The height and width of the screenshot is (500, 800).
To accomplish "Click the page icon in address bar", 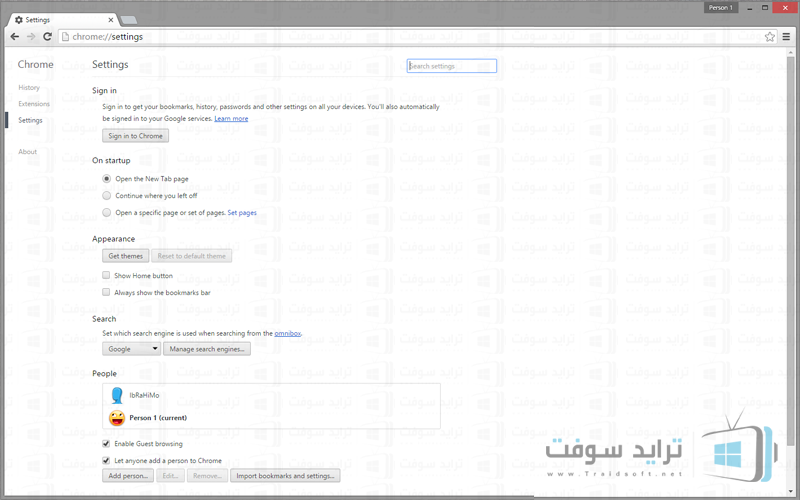I will click(x=65, y=37).
